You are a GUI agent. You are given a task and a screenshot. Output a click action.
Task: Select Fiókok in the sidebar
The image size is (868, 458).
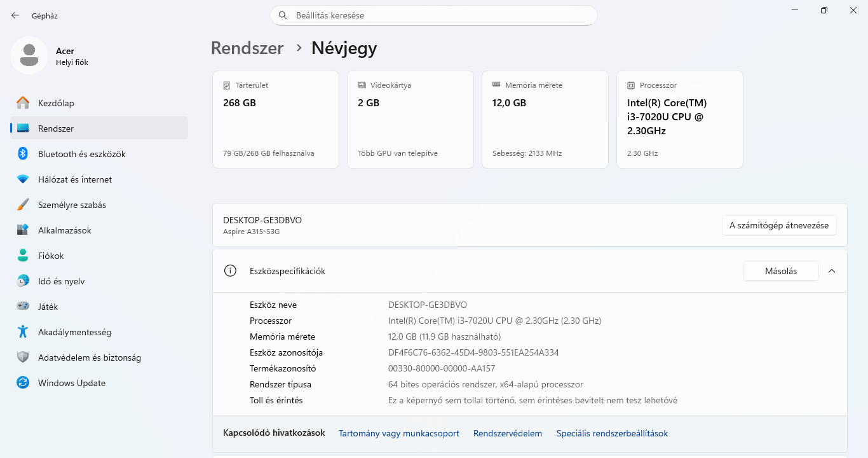coord(51,256)
